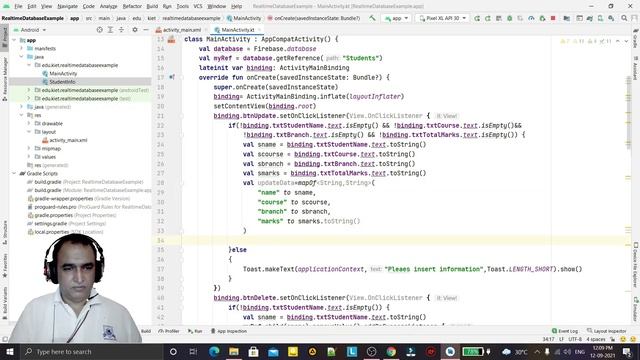Viewport: 640px width, 360px height.
Task: Open the Build menu
Action: click(x=152, y=6)
